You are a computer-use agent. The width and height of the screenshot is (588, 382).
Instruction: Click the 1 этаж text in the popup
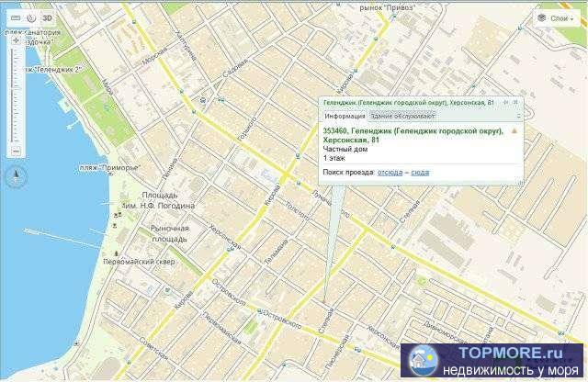(334, 158)
